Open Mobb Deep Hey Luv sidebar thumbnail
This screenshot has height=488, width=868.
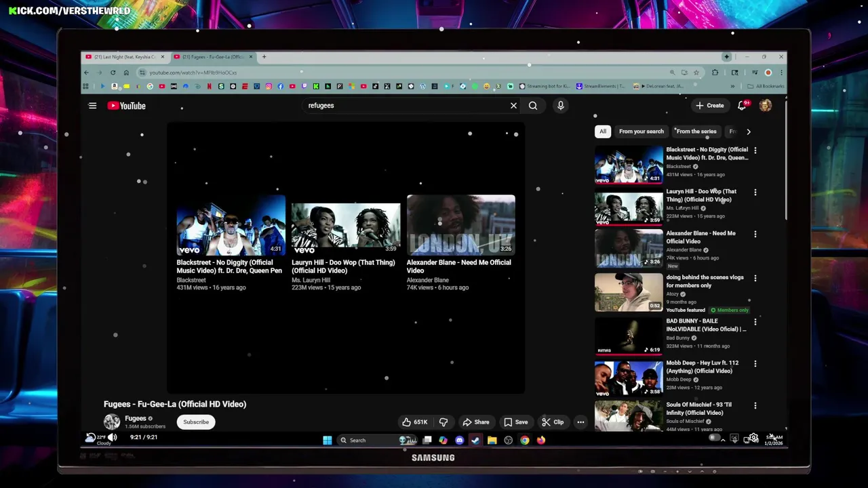629,378
